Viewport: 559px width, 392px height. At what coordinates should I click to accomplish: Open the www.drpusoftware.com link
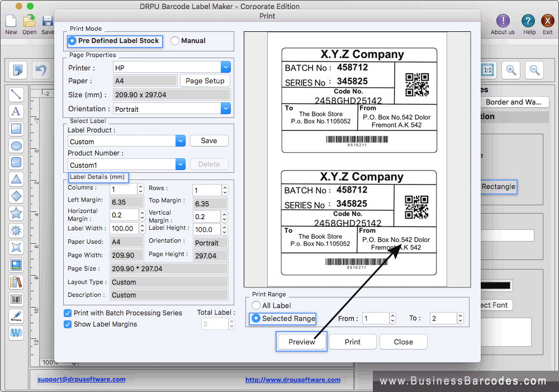click(x=293, y=380)
